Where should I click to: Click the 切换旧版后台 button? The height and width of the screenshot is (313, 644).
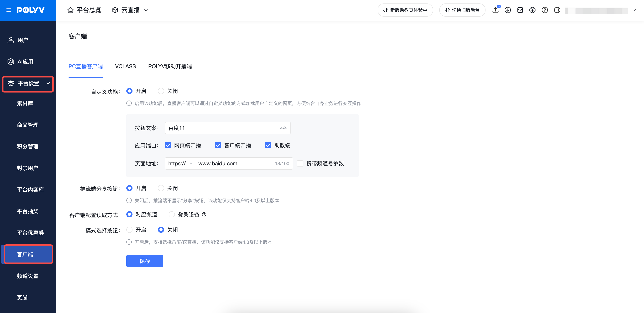coord(462,10)
